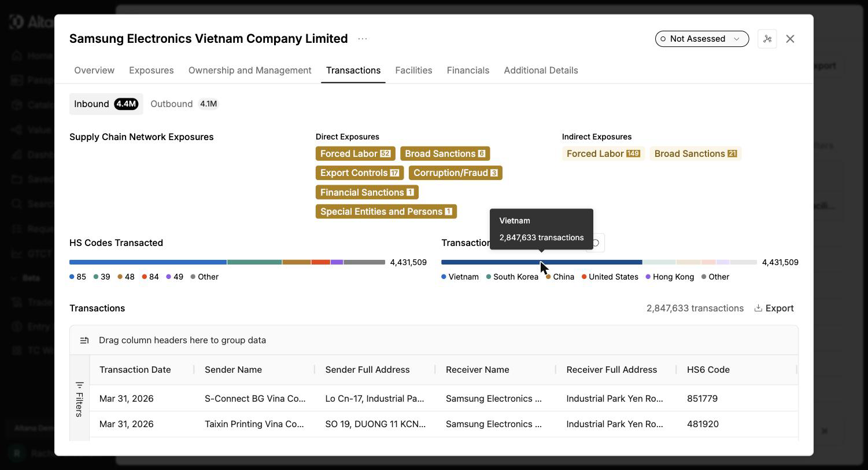Click HS6 code 481920 cell
The height and width of the screenshot is (470, 868).
pos(703,424)
